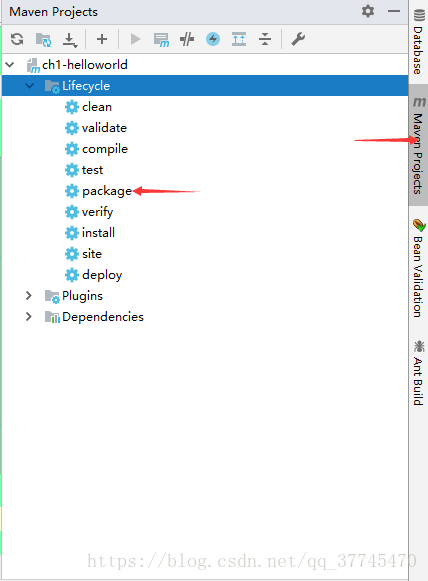Select the package lifecycle goal
428x581 pixels.
pos(107,191)
